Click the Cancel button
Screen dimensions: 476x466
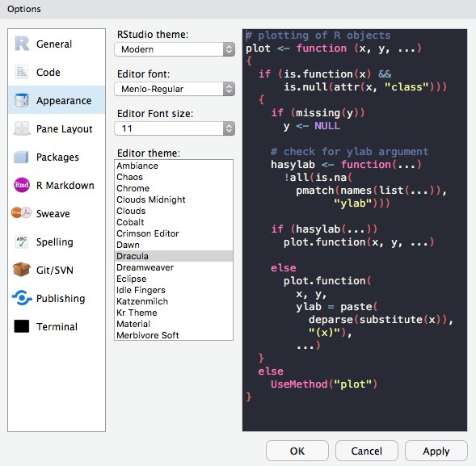367,451
